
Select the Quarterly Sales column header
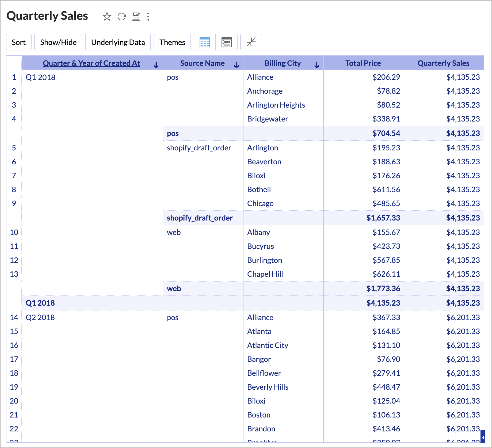(x=443, y=63)
